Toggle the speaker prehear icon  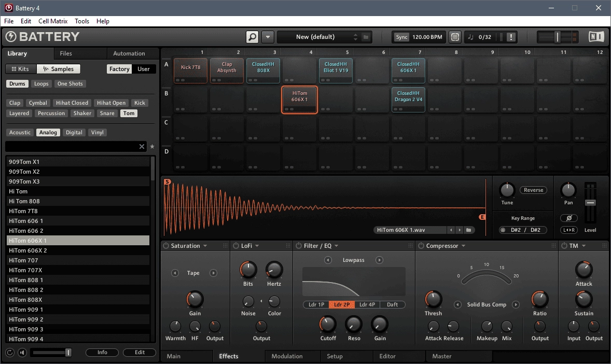point(22,353)
